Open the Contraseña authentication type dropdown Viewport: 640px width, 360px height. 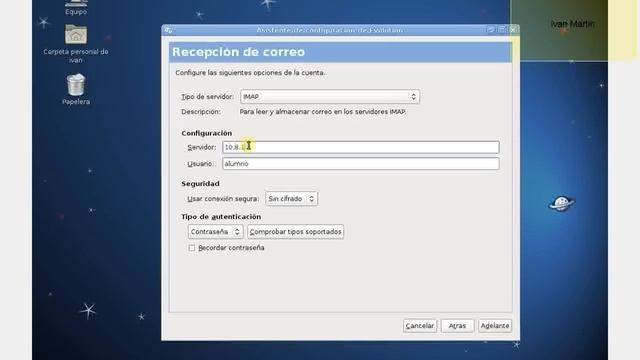[216, 232]
